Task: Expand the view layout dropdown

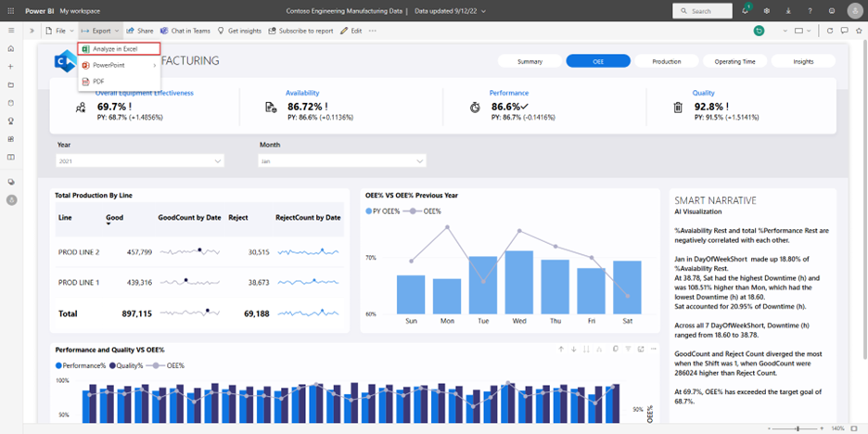Action: (x=804, y=31)
